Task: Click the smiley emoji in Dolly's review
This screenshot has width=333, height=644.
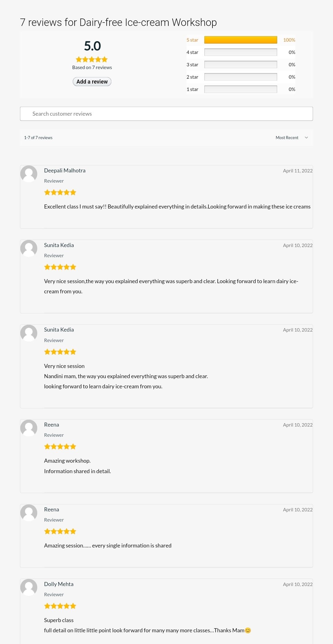Action: pos(248,630)
